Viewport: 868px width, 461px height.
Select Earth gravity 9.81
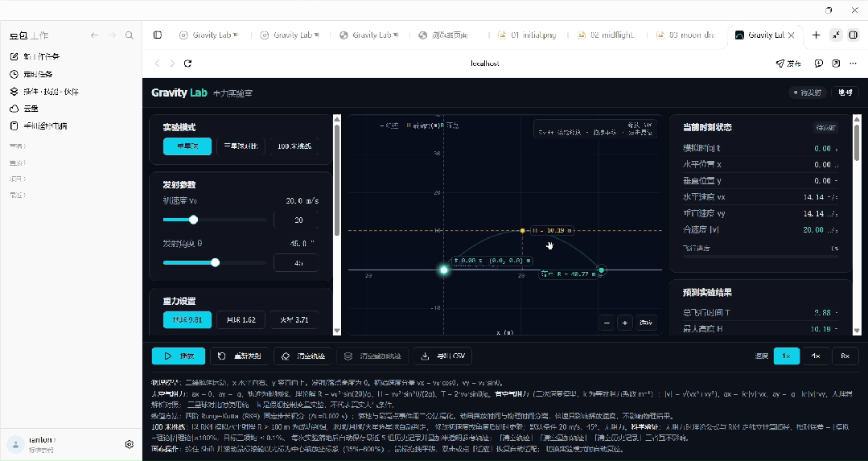[x=187, y=320]
